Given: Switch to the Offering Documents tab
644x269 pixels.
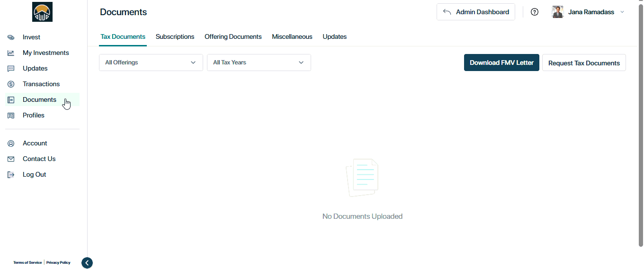Looking at the screenshot, I should tap(233, 36).
